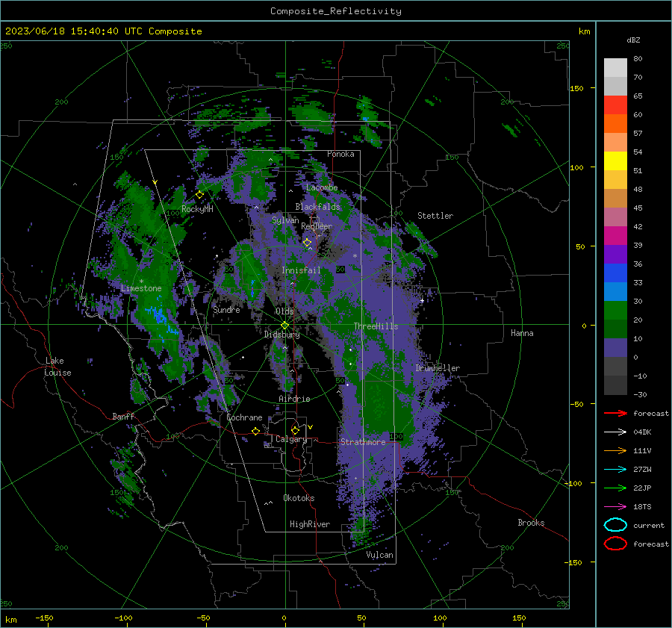Select the tan 45-48 dBZ swatch

pos(615,199)
